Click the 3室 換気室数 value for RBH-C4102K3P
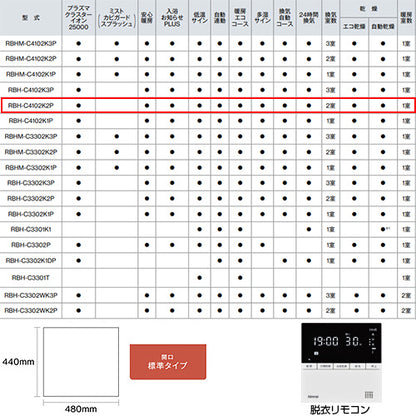The image size is (416, 416). [330, 90]
